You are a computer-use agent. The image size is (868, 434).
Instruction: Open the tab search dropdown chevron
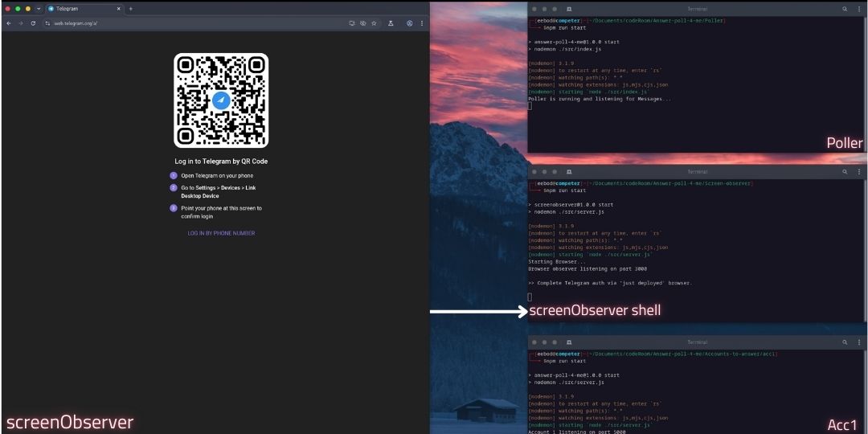(x=39, y=9)
